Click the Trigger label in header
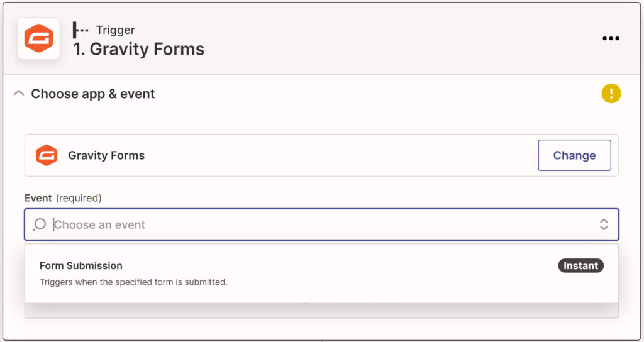This screenshot has height=342, width=644. (x=116, y=30)
